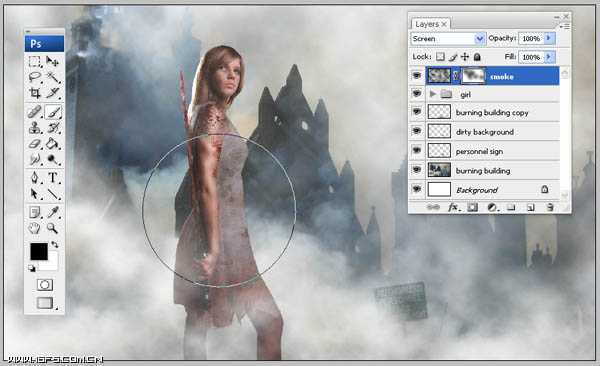Select the burning building copy layer
The height and width of the screenshot is (366, 600).
[492, 112]
